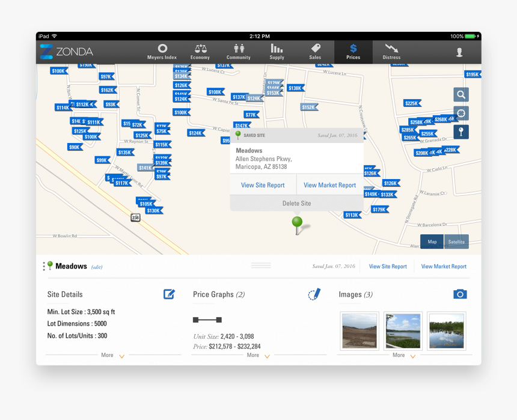Open the dirt lot image thumbnail

click(x=359, y=330)
